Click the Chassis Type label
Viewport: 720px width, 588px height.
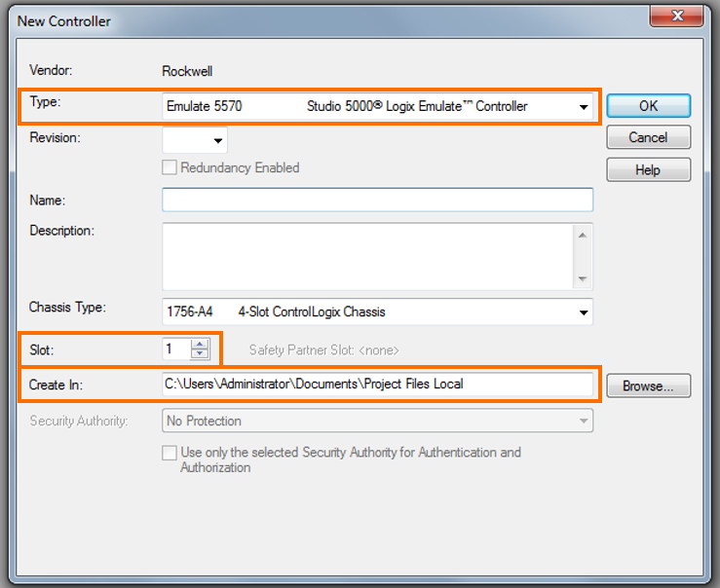coord(67,307)
